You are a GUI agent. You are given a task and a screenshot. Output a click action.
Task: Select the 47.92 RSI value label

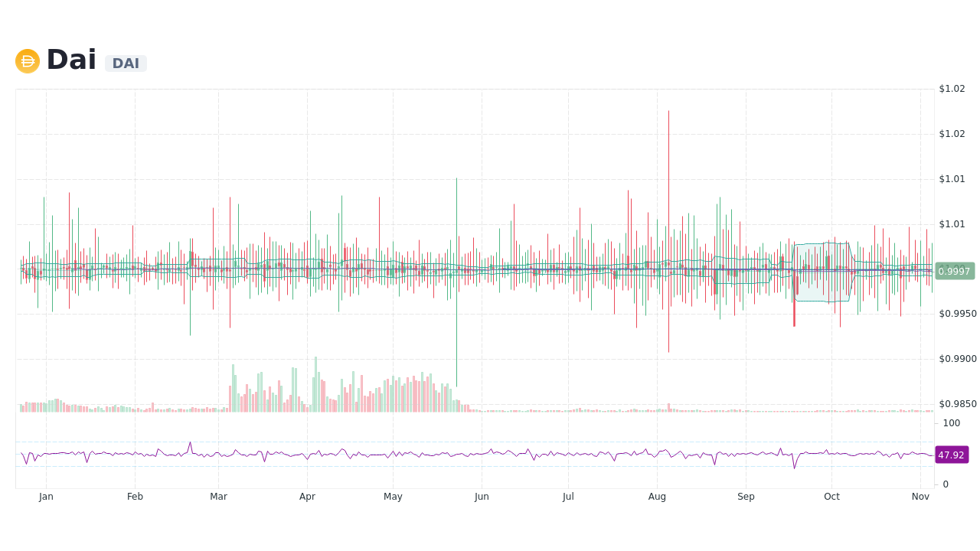click(952, 455)
